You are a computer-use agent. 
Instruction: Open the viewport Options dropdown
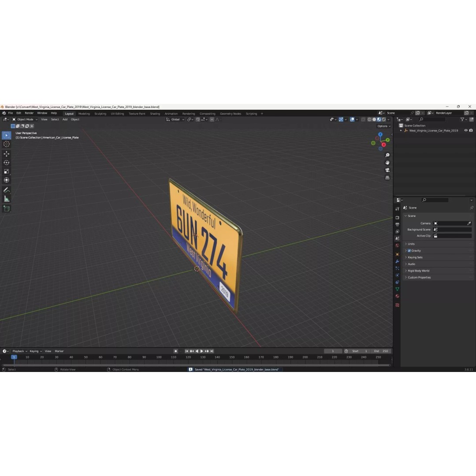[384, 126]
